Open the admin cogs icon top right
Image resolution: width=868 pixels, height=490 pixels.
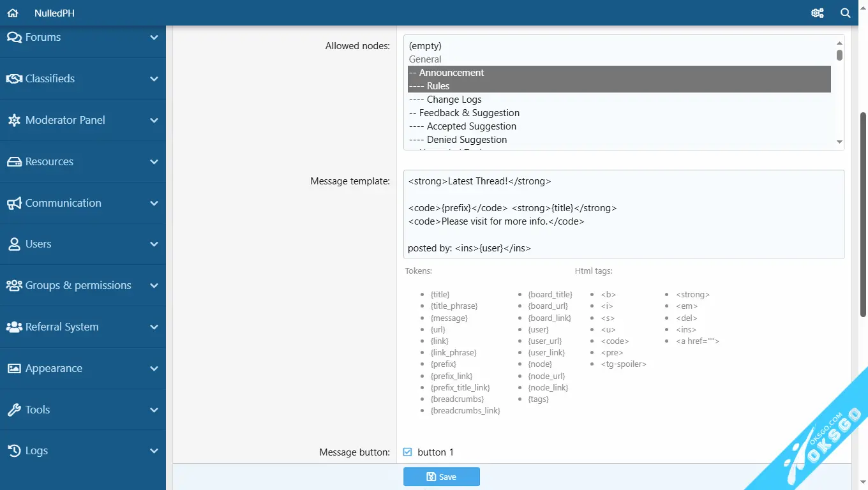point(817,13)
